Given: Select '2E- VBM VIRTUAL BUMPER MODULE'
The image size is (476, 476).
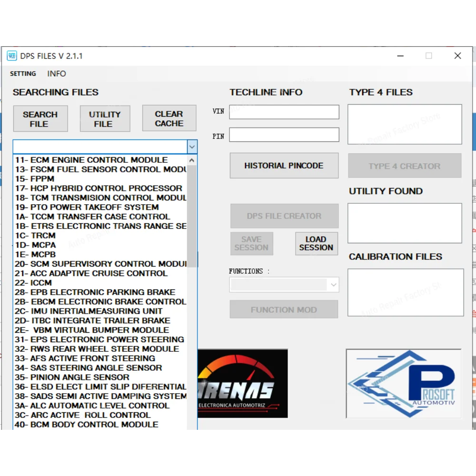Looking at the screenshot, I should 100,330.
